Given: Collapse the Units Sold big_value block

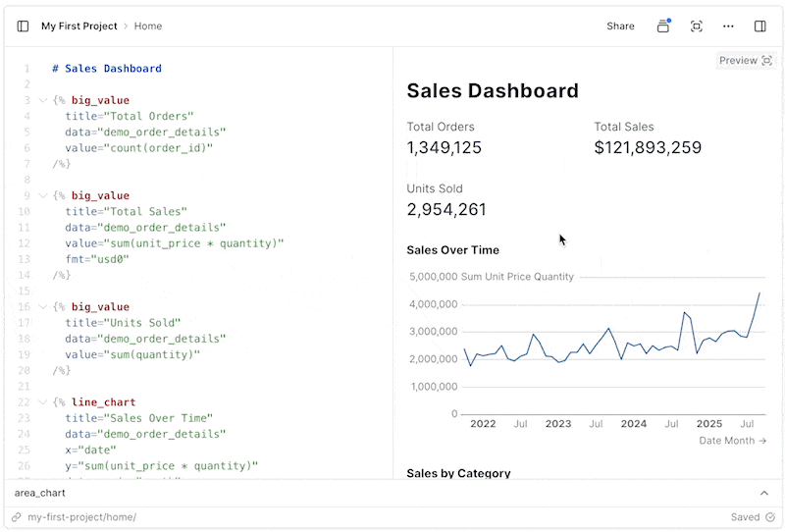Looking at the screenshot, I should (x=42, y=307).
